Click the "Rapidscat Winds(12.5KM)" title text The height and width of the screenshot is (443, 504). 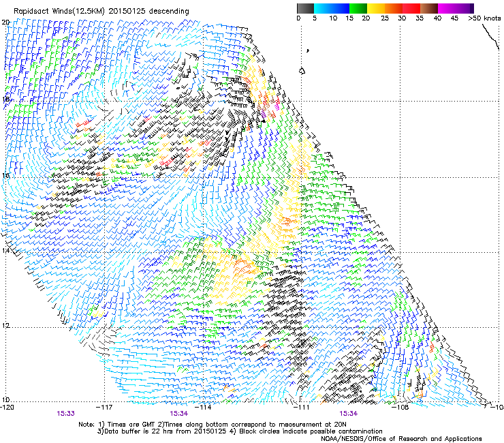[59, 12]
